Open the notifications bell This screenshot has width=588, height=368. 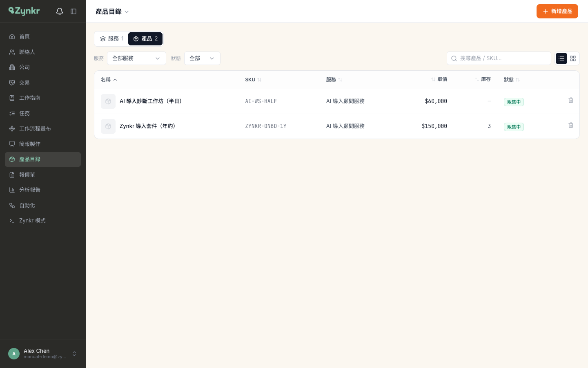[x=60, y=11]
